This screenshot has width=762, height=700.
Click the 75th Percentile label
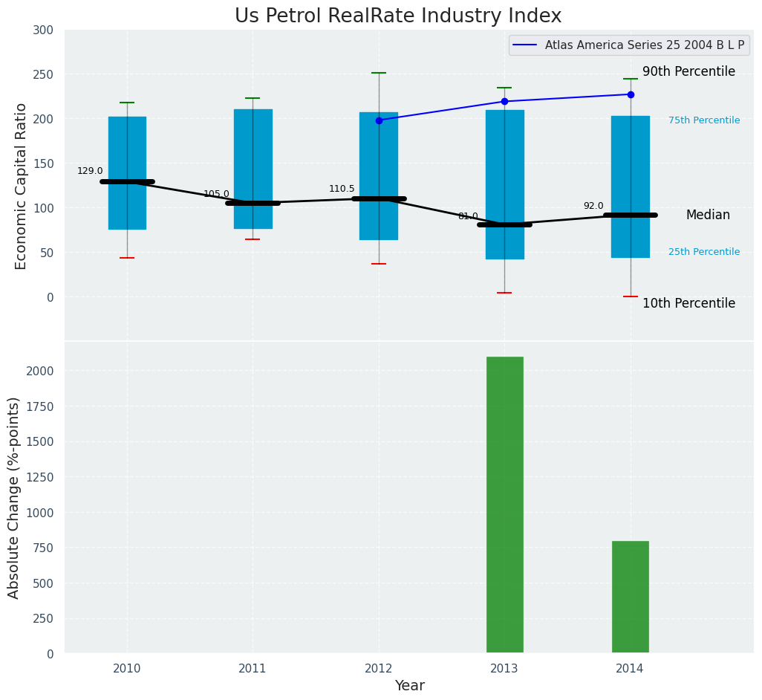[703, 120]
